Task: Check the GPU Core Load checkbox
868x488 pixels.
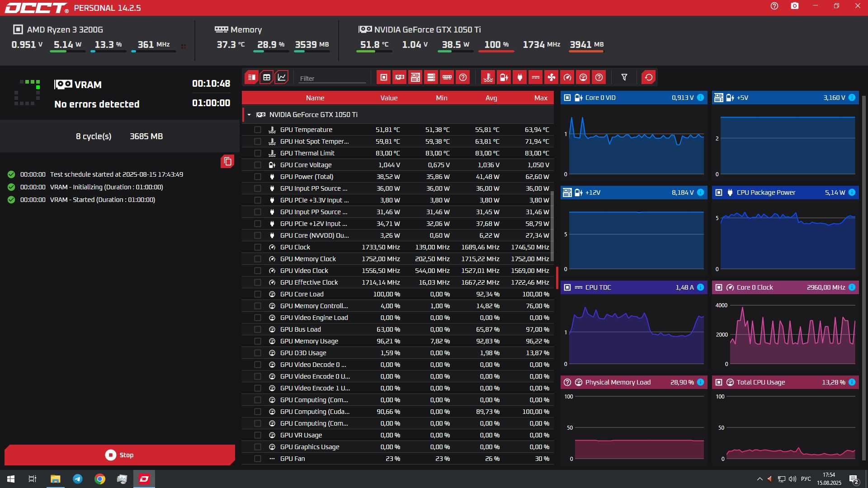Action: tap(258, 294)
